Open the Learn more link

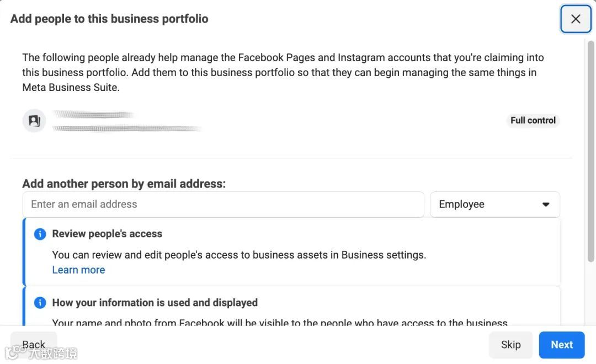pyautogui.click(x=78, y=270)
